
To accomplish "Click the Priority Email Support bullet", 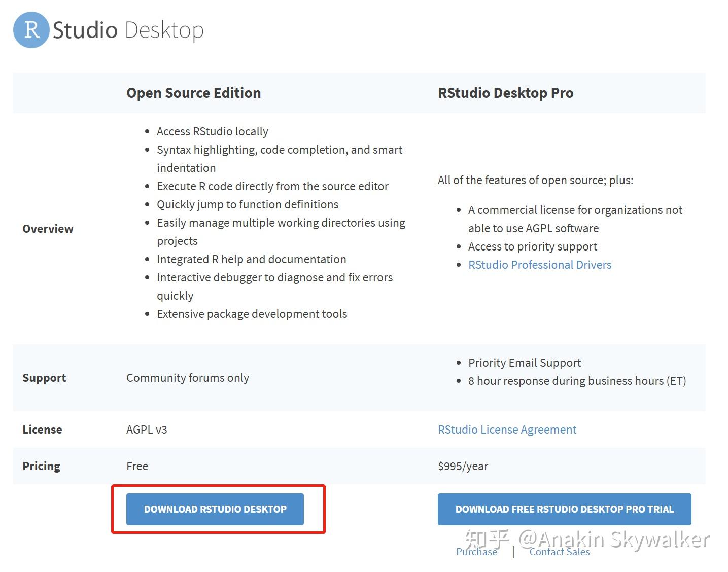I will click(x=524, y=363).
